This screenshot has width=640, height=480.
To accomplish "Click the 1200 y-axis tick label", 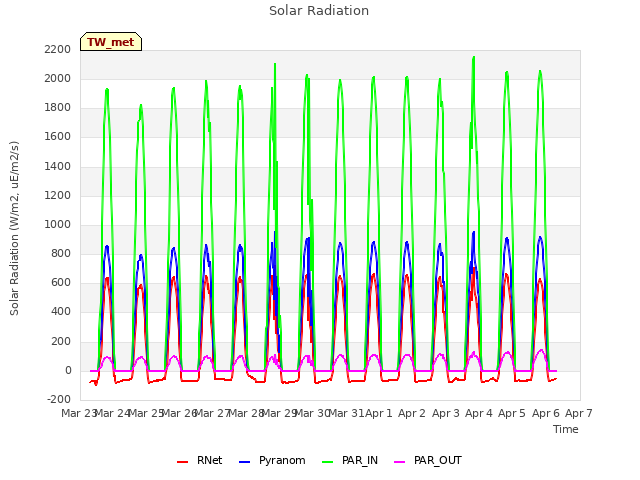I will coord(58,195).
